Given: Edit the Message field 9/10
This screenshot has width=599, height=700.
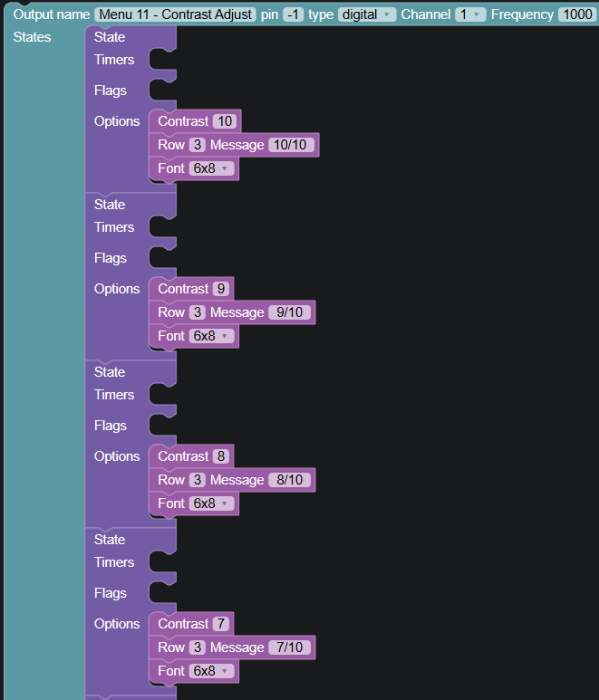Looking at the screenshot, I should [289, 312].
